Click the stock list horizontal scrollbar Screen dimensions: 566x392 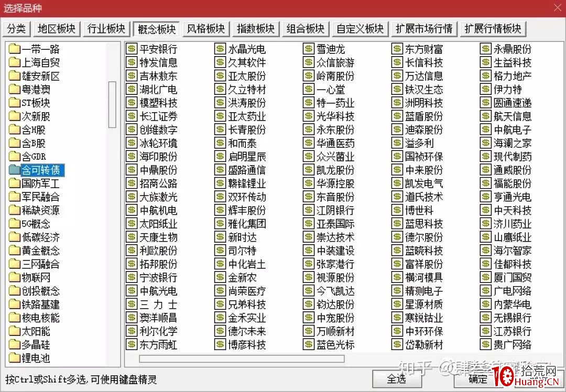click(x=242, y=358)
